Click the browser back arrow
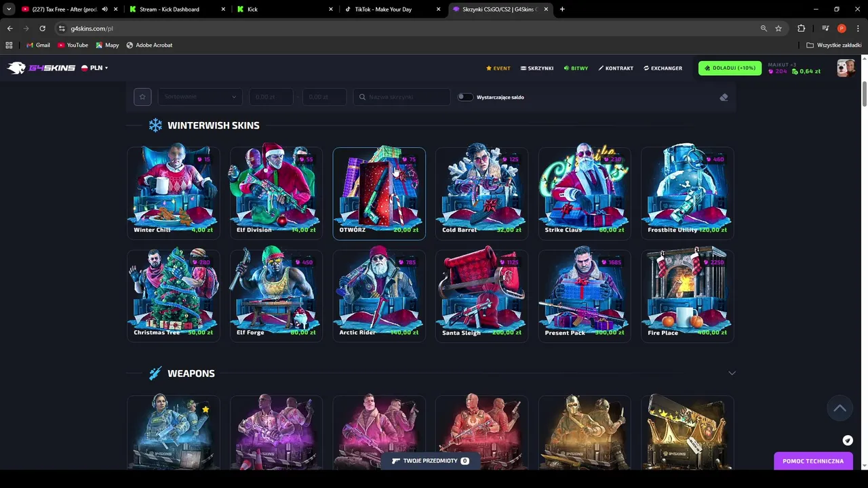 pyautogui.click(x=9, y=28)
